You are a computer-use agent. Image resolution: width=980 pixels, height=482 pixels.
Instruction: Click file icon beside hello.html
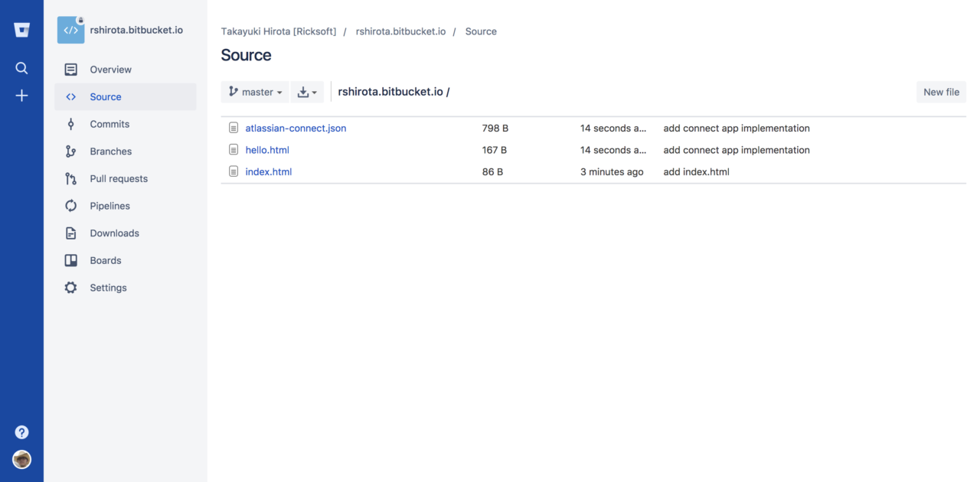(x=234, y=150)
